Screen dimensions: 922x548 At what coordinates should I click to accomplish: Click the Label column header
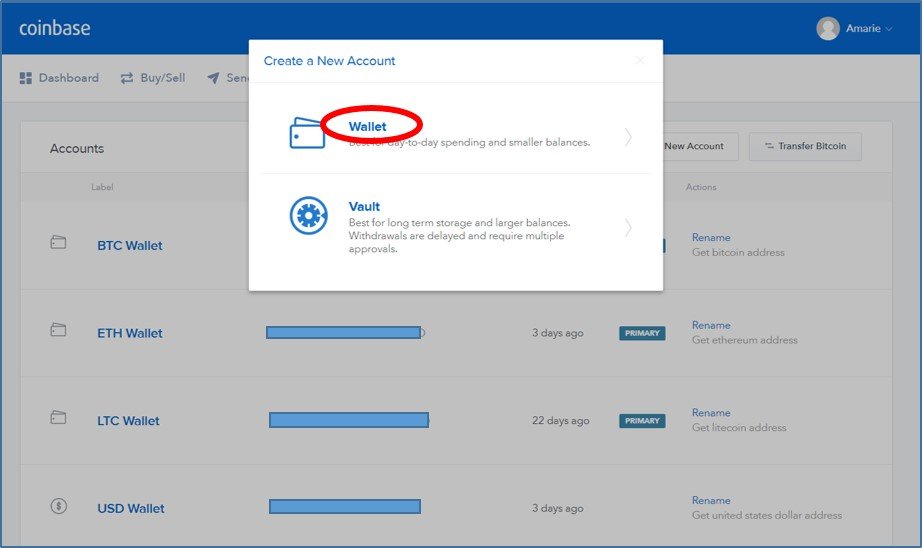(102, 187)
